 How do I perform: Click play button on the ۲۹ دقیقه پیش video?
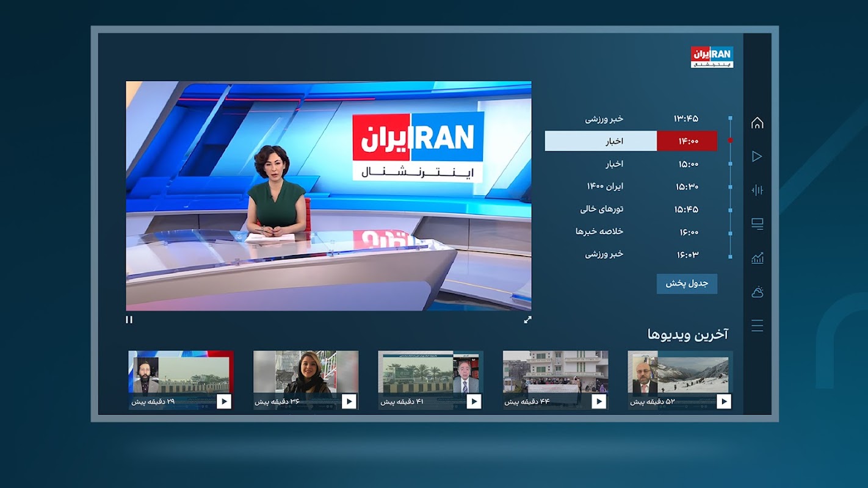point(223,401)
